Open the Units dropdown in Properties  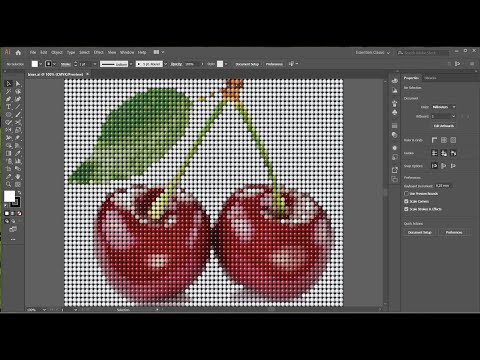coord(443,107)
